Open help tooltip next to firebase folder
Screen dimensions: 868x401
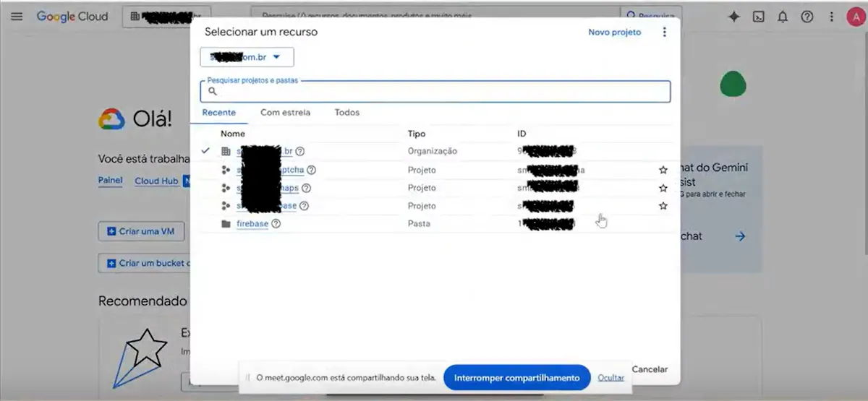click(x=276, y=224)
